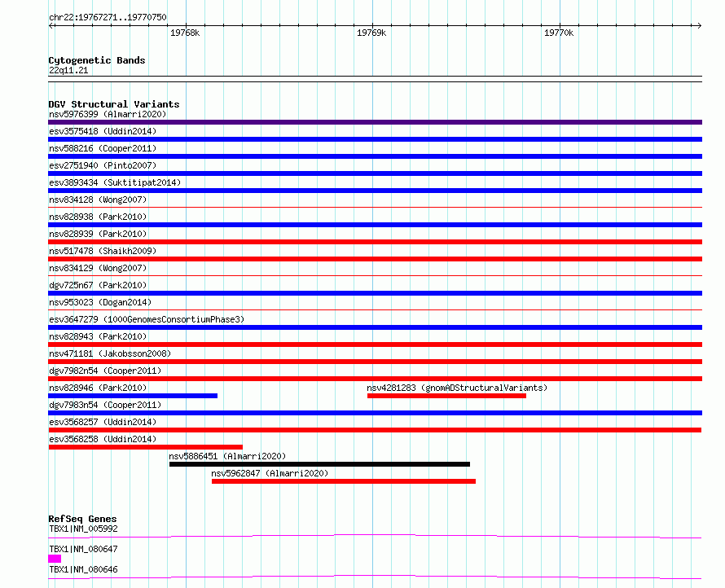Viewport: 725px width, 588px height.
Task: Click the 19769k ruler position marker
Action: click(371, 33)
